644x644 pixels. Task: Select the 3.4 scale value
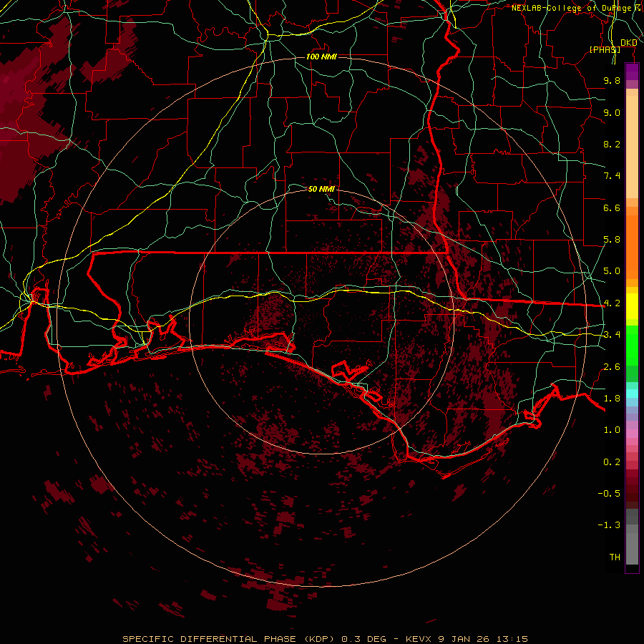click(612, 335)
